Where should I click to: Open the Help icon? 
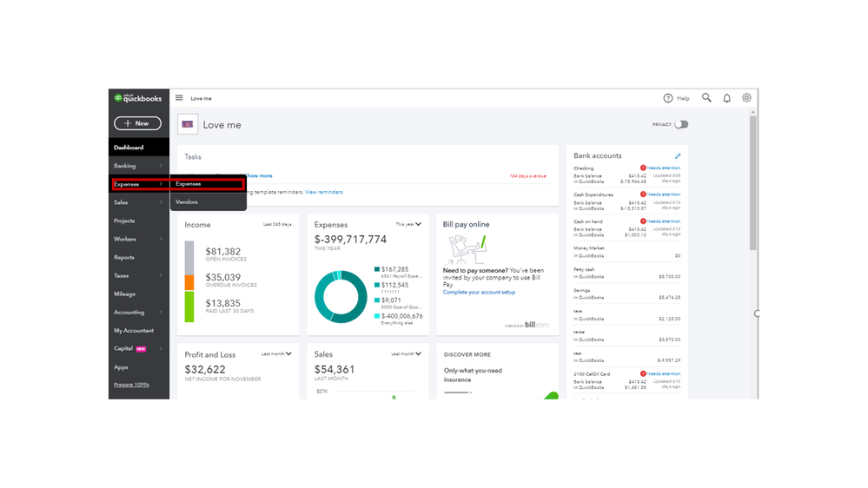668,98
